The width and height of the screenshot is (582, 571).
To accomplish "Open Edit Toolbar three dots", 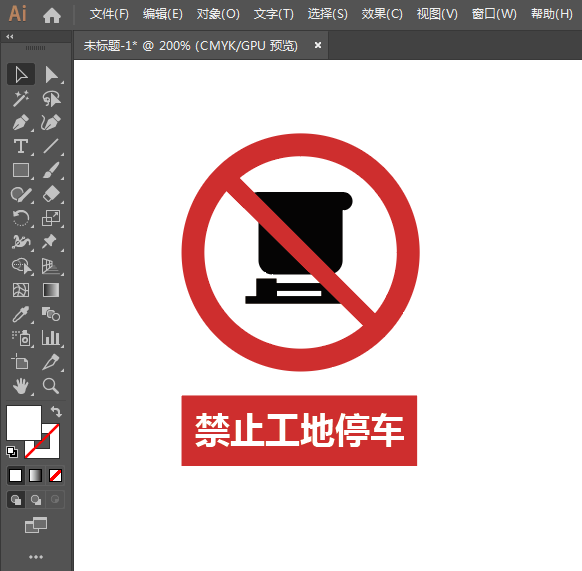I will [x=36, y=557].
